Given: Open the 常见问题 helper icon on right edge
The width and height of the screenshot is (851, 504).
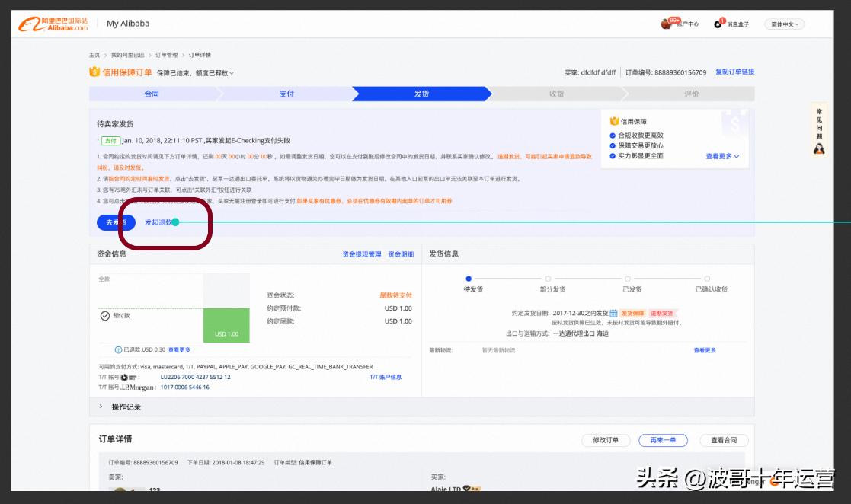Looking at the screenshot, I should (x=819, y=148).
